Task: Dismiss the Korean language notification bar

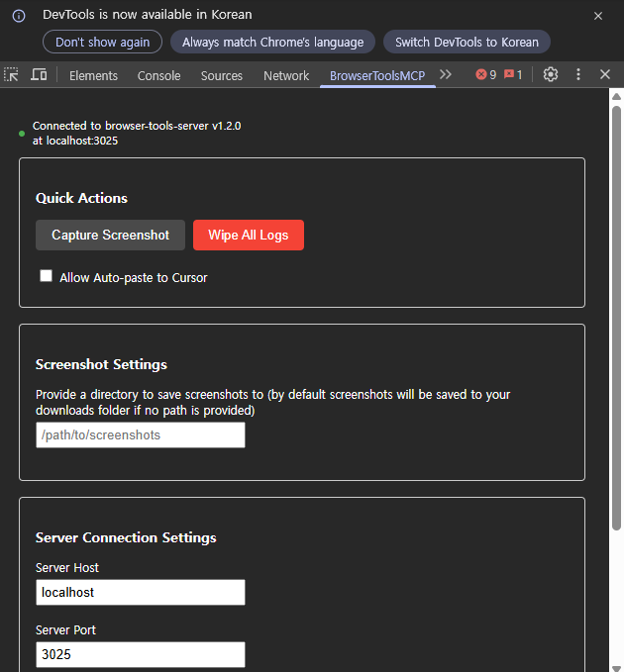Action: tap(598, 16)
